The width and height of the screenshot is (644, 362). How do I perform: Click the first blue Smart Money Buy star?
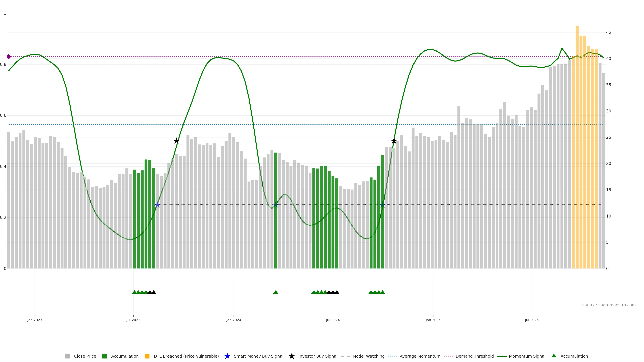coord(157,205)
